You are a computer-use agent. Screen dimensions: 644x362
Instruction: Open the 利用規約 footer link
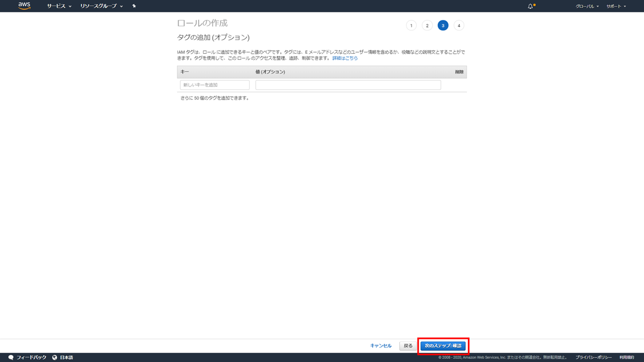coord(627,357)
